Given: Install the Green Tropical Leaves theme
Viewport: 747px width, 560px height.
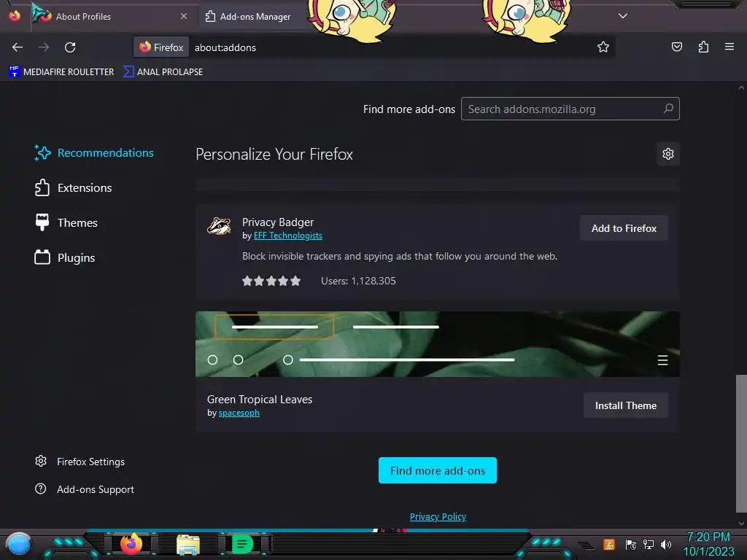Looking at the screenshot, I should click(x=625, y=405).
